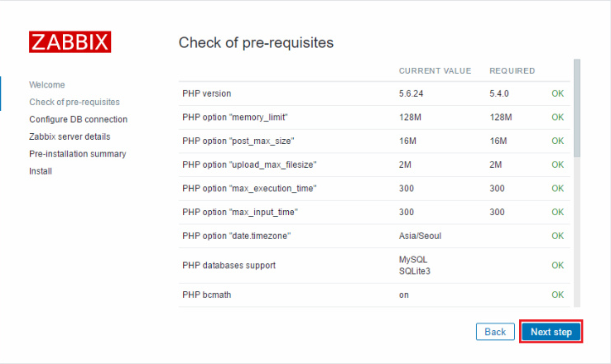Click OK status for memory_limit row
This screenshot has width=611, height=364.
[x=558, y=117]
